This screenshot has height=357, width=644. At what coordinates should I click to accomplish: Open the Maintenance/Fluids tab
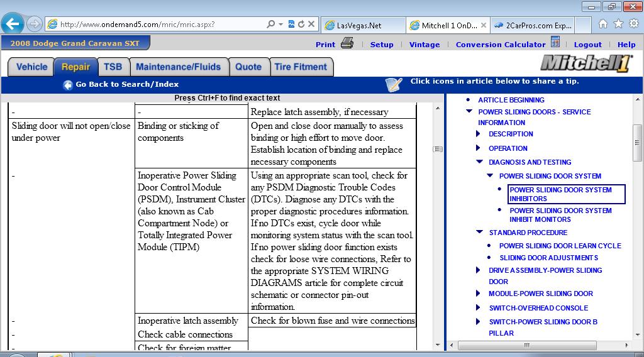tap(178, 67)
